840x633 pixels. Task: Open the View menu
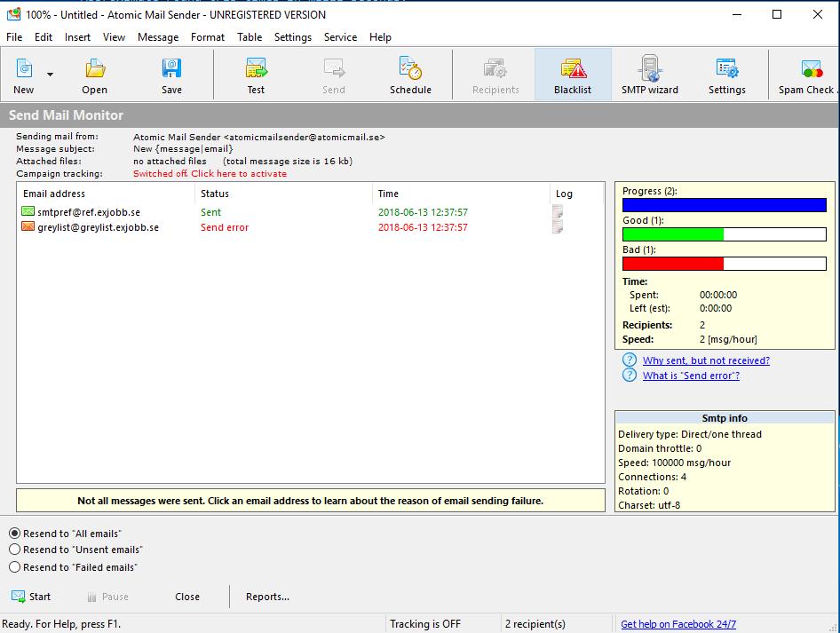click(114, 37)
